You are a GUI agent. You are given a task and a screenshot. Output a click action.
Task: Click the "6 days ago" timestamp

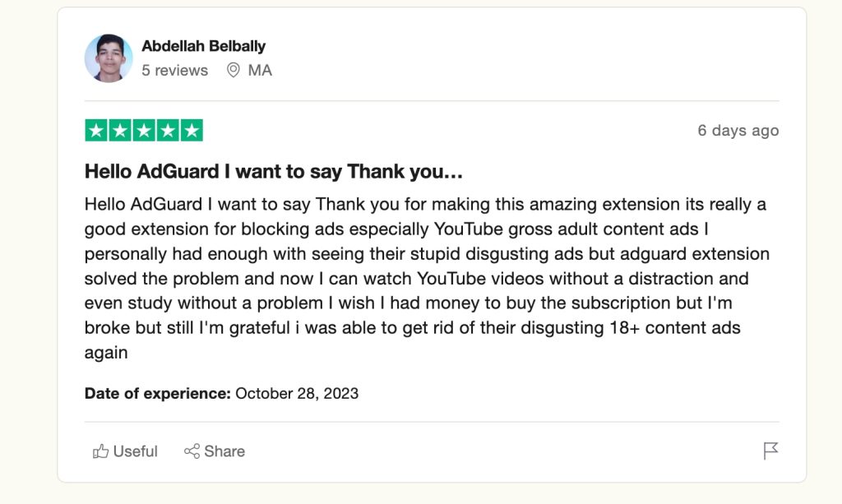(x=738, y=131)
